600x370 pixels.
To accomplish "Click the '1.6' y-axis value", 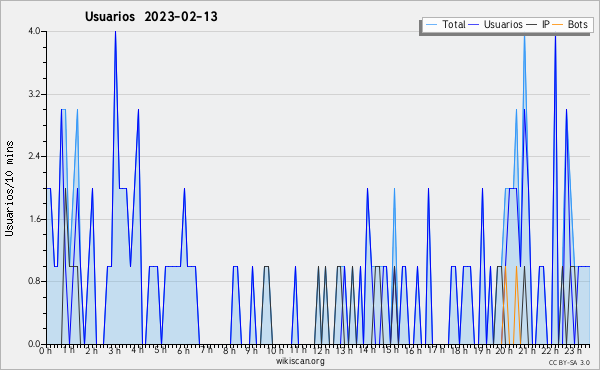I will (x=34, y=219).
